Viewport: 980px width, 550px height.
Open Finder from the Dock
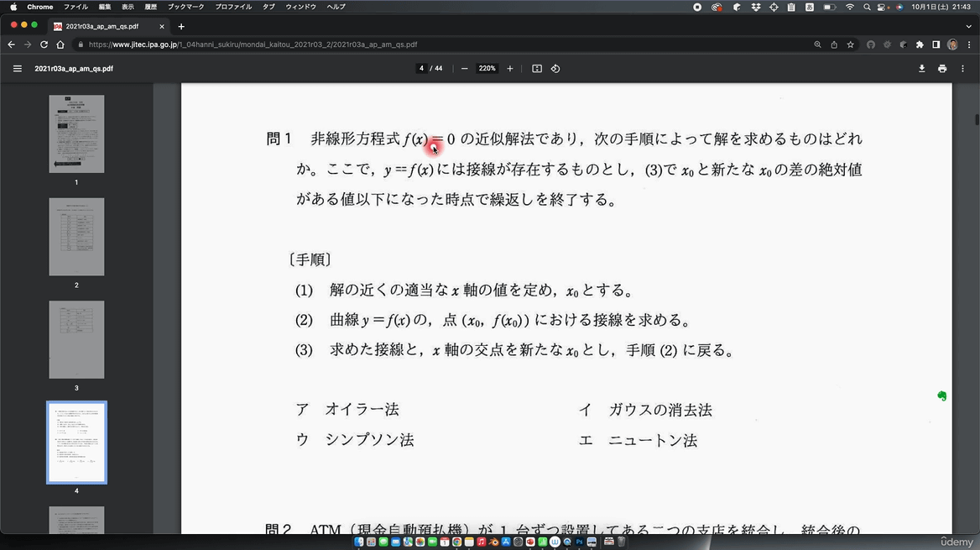pos(359,542)
